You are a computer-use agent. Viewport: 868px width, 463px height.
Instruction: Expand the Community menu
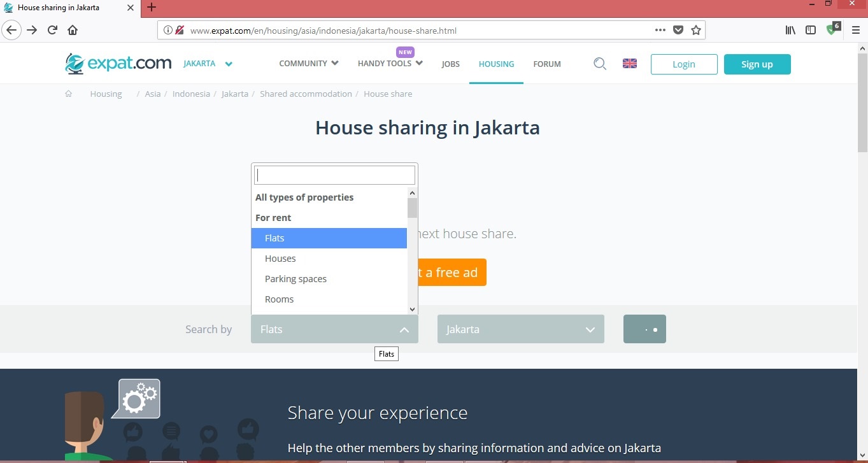pos(308,64)
